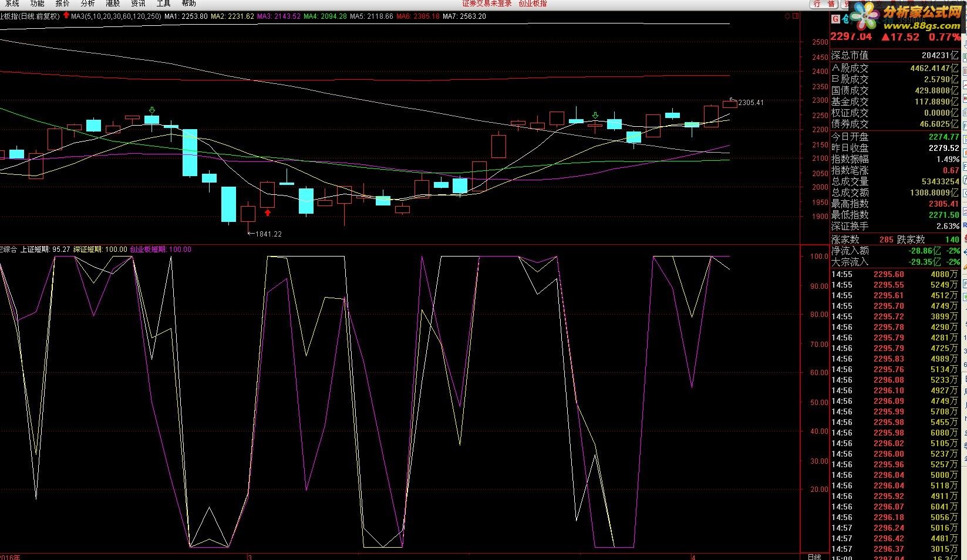Click the 上证短期: 95.27 indicator label
This screenshot has height=560, width=967.
coord(45,249)
